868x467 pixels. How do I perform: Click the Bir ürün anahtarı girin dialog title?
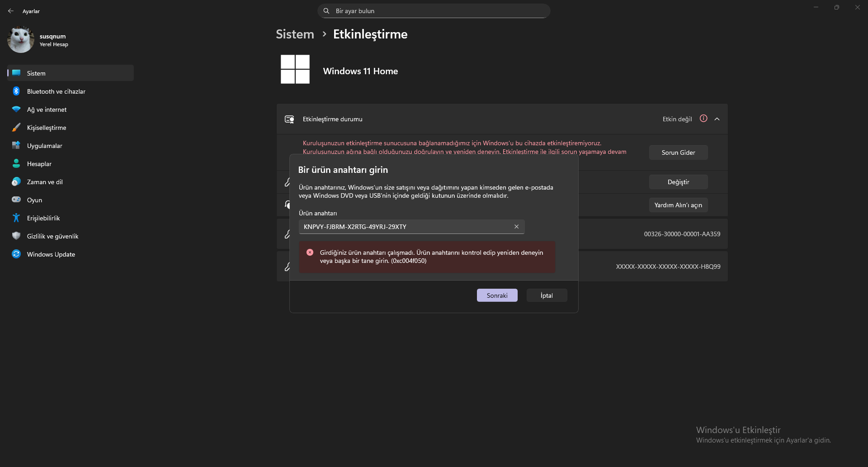tap(343, 170)
